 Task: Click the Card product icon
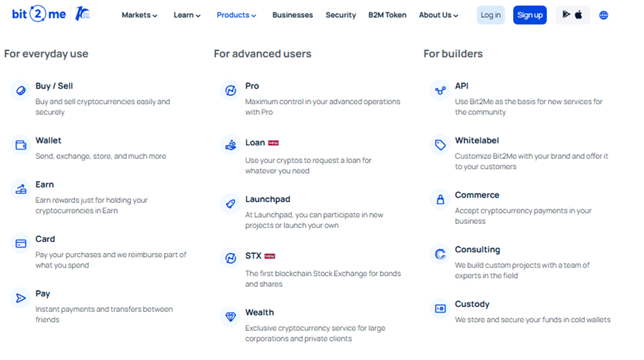pyautogui.click(x=20, y=243)
